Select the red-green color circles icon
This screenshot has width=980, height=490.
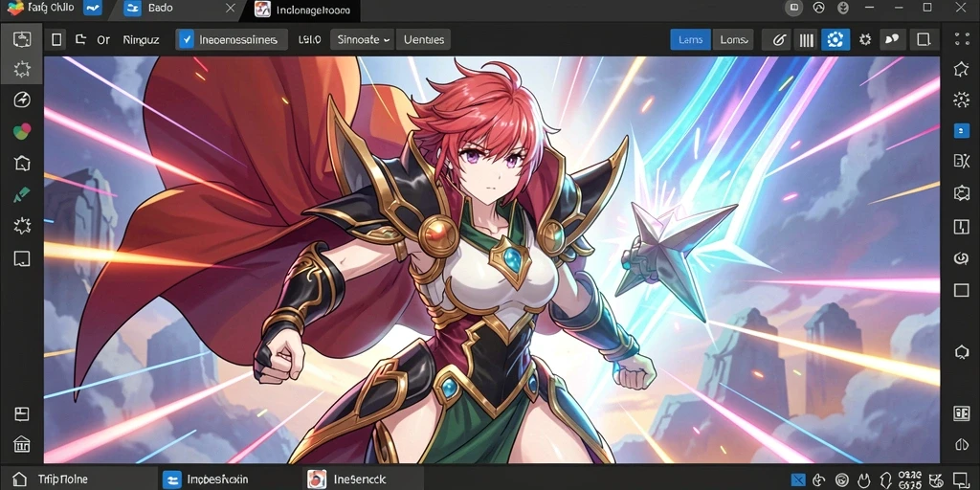coord(21,131)
